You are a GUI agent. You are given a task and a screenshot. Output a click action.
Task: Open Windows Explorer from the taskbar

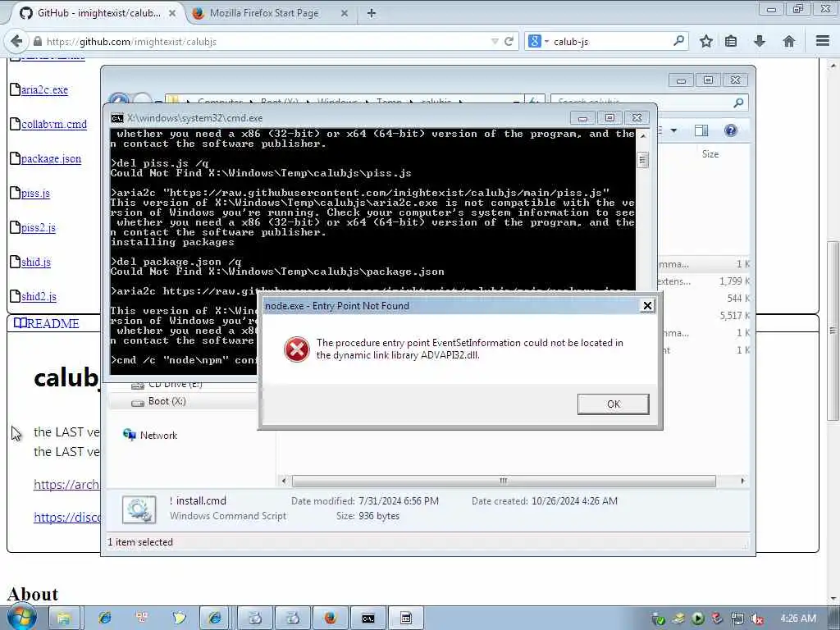click(x=64, y=619)
